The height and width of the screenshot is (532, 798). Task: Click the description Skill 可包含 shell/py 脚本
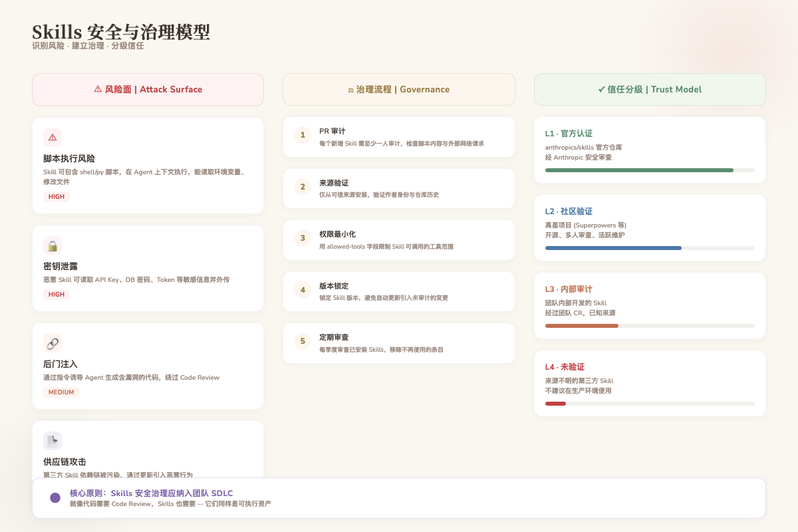(x=146, y=177)
